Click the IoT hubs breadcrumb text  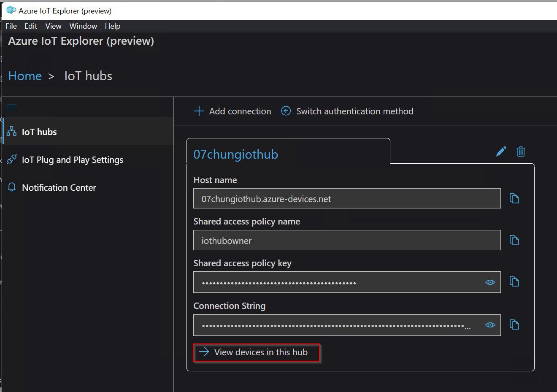88,76
